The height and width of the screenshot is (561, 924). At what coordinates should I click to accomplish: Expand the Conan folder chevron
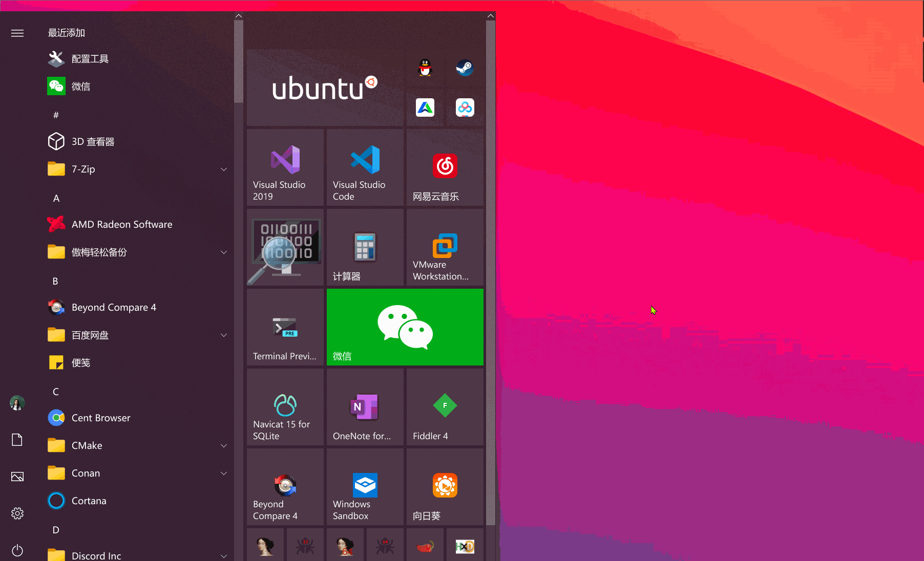click(x=224, y=473)
